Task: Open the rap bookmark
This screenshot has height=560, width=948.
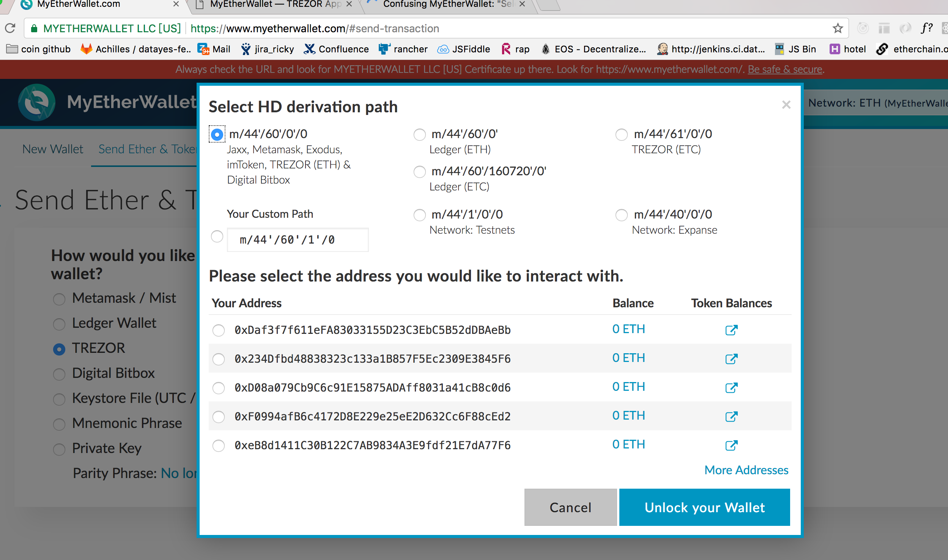Action: [515, 49]
